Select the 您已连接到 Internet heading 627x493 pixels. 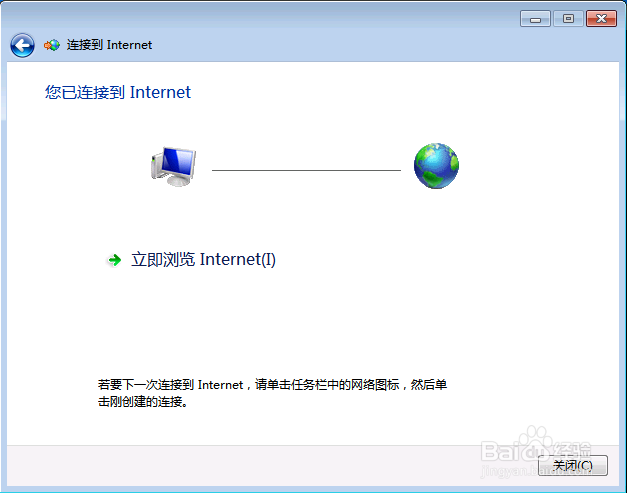[118, 92]
